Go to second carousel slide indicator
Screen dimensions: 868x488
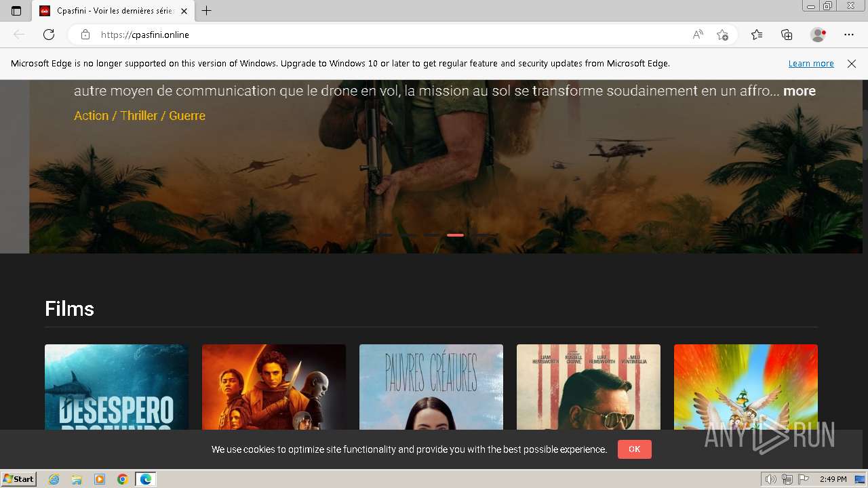tap(408, 235)
